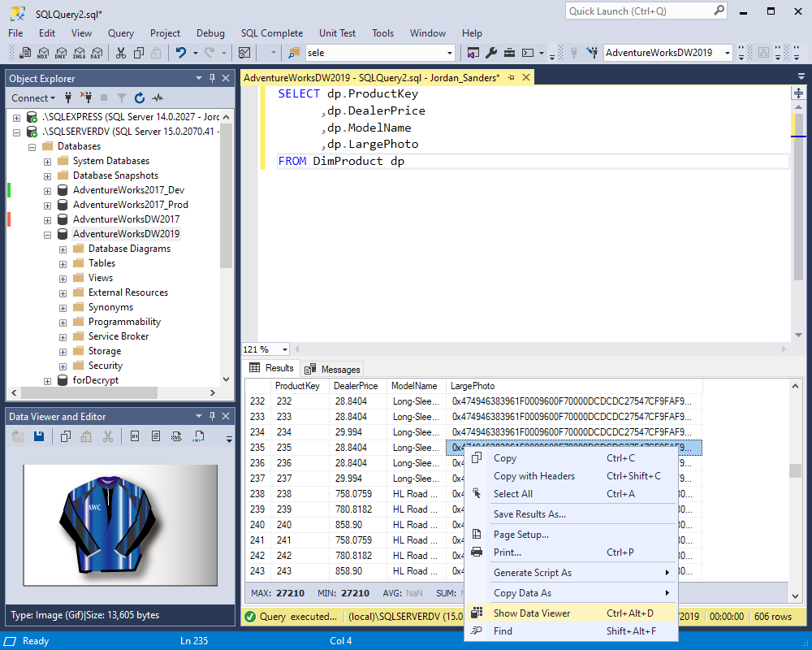Open the 121 % zoom dropdown

pyautogui.click(x=285, y=349)
